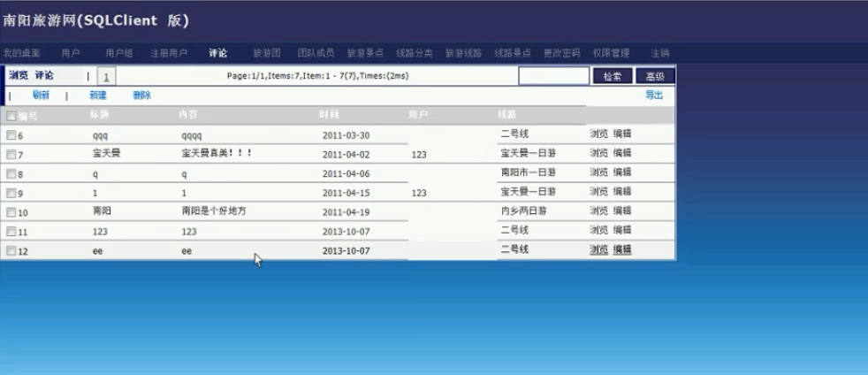Click title cell 南阳 in row 10
Screen dimensions: 868x375
click(102, 211)
